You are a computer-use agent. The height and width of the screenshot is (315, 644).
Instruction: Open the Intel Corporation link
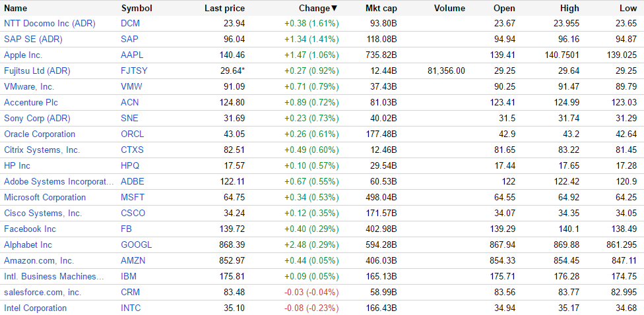point(35,308)
